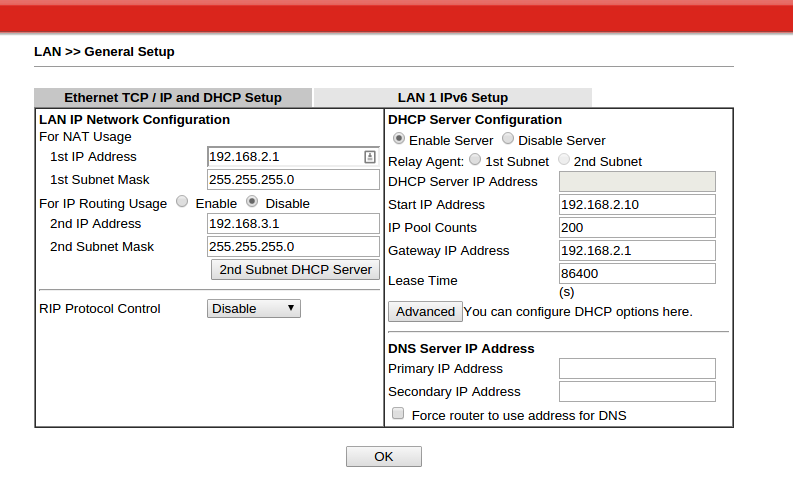Click the DHCP Server IP Address field
The height and width of the screenshot is (480, 793).
coord(637,182)
